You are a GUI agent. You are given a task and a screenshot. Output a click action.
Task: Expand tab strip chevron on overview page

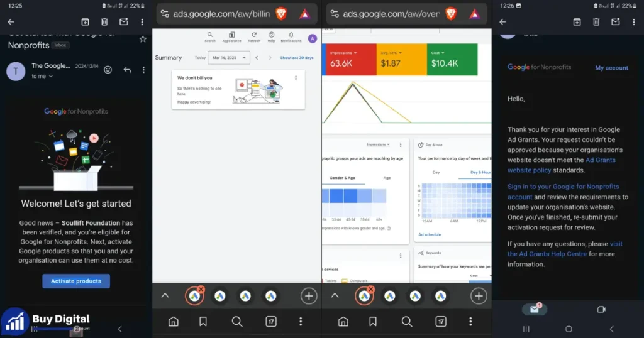pyautogui.click(x=335, y=296)
